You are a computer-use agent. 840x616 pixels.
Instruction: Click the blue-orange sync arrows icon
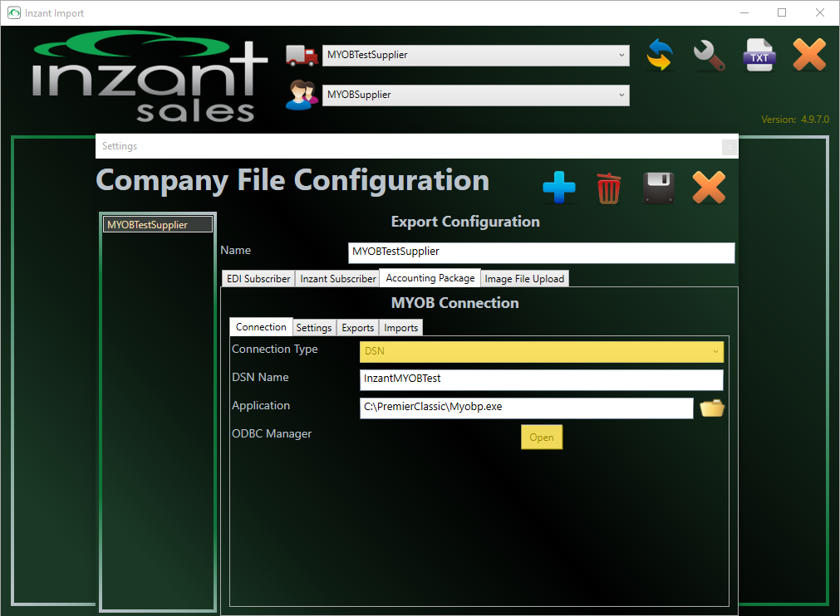[660, 55]
